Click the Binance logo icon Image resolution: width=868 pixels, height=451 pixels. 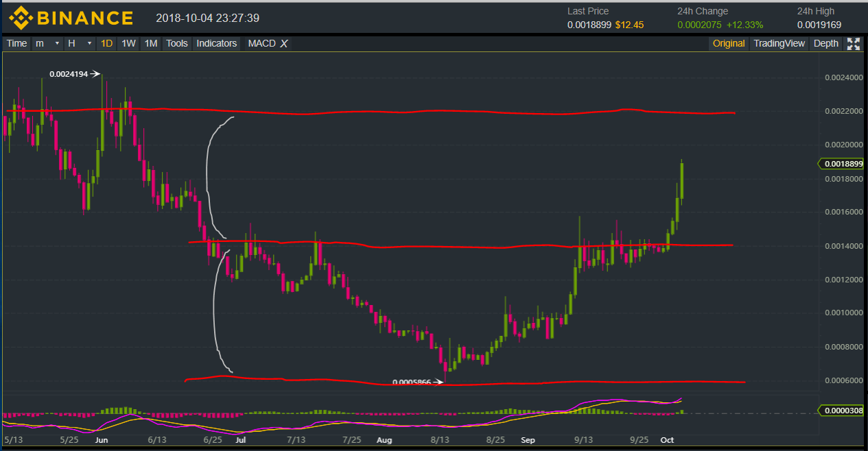coord(19,17)
